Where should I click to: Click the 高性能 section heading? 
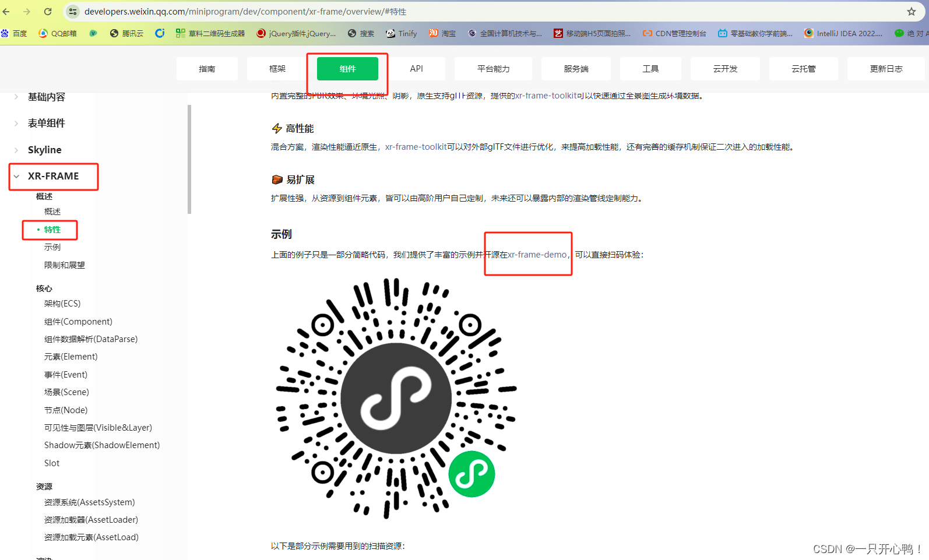click(293, 129)
